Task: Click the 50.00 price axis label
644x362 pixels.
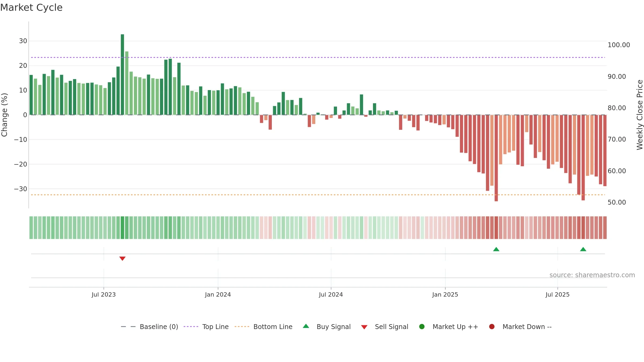Action: pyautogui.click(x=617, y=202)
